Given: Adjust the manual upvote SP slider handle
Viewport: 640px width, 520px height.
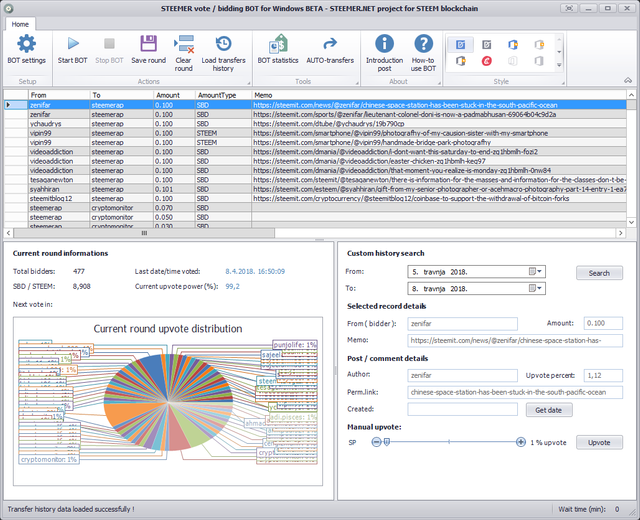Looking at the screenshot, I should (x=387, y=442).
